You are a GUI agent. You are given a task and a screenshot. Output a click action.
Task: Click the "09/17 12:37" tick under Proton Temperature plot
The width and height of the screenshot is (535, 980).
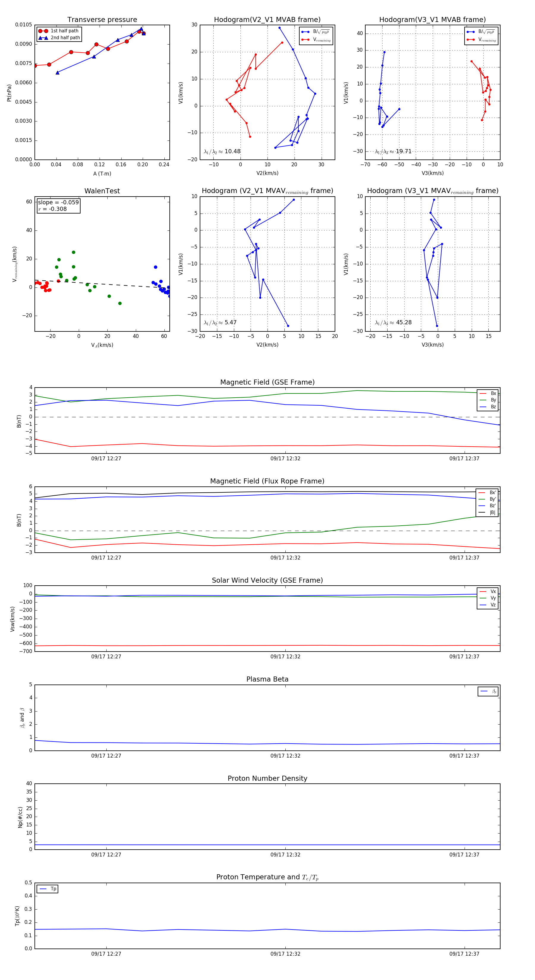[x=464, y=954]
